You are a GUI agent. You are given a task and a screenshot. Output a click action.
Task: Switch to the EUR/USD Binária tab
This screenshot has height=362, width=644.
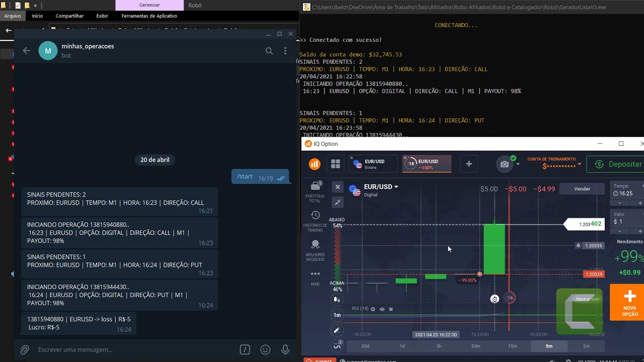[x=374, y=164]
